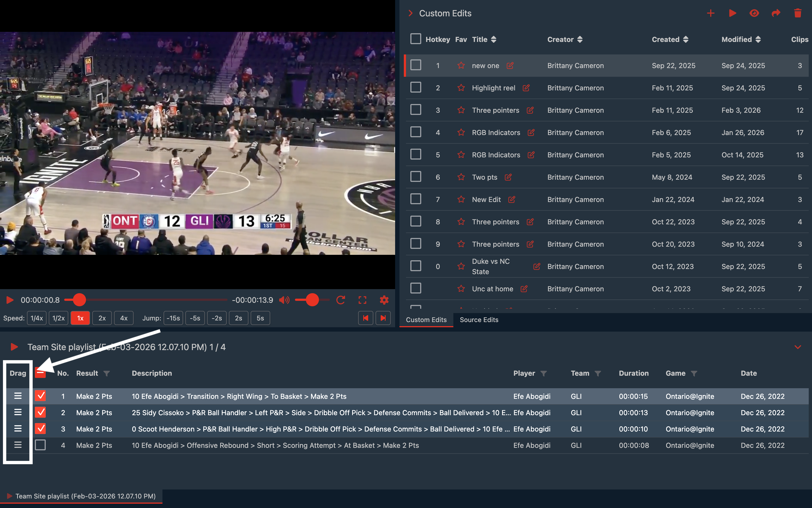The width and height of the screenshot is (812, 508).
Task: Click the share arrow icon in Custom Edits
Action: click(x=776, y=13)
